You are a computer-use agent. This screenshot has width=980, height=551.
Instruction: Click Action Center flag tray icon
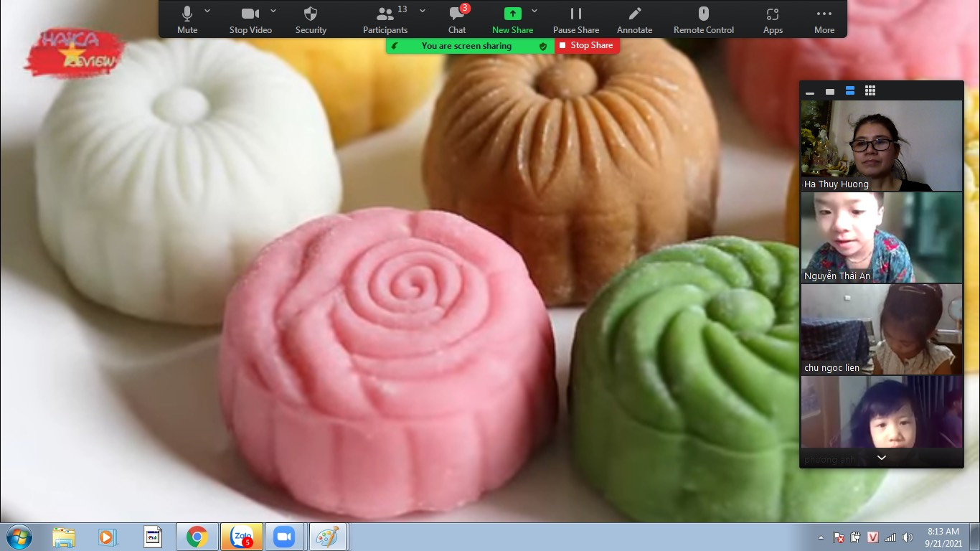(839, 537)
